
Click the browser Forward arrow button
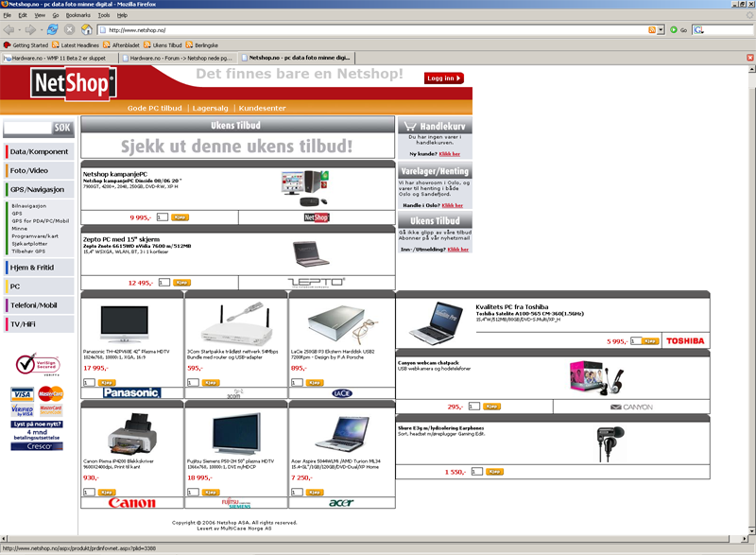click(30, 30)
